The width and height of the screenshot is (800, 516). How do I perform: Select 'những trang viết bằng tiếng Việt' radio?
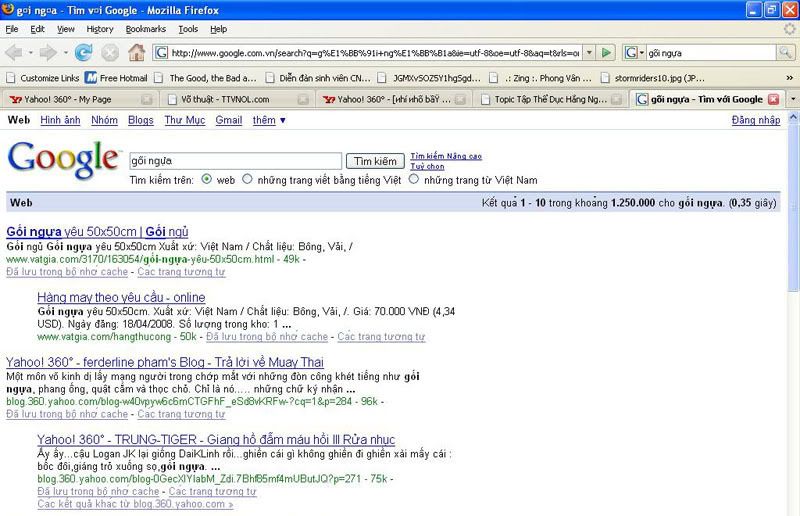(x=247, y=179)
